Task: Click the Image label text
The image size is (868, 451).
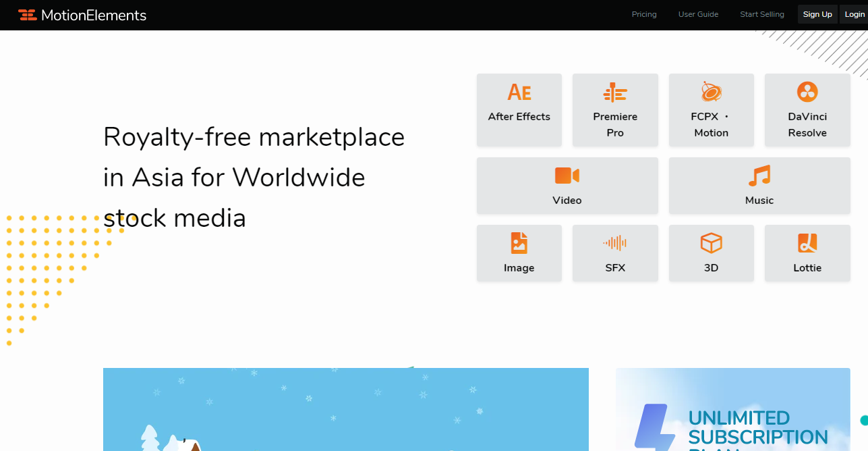Action: pyautogui.click(x=519, y=268)
